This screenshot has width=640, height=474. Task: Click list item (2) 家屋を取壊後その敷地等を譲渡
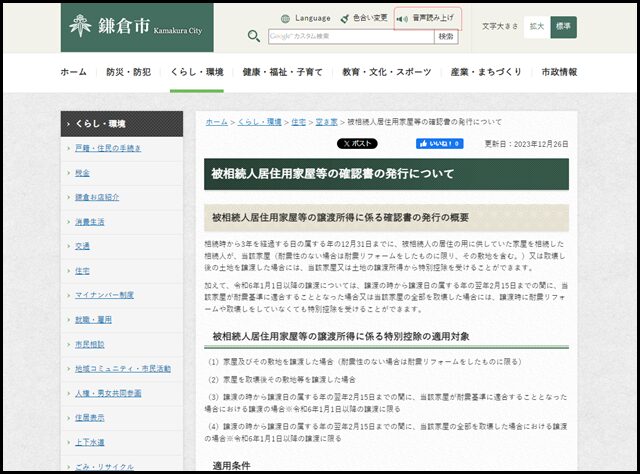[282, 380]
